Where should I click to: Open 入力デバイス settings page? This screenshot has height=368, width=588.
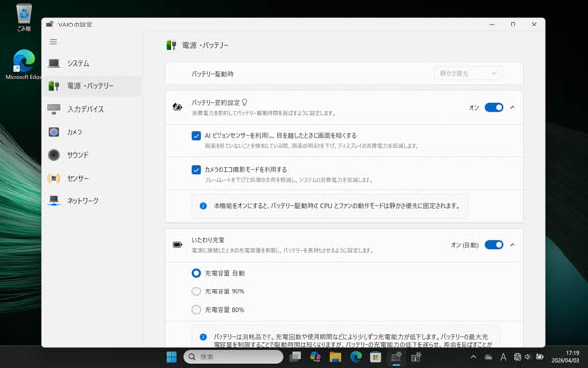pos(92,109)
